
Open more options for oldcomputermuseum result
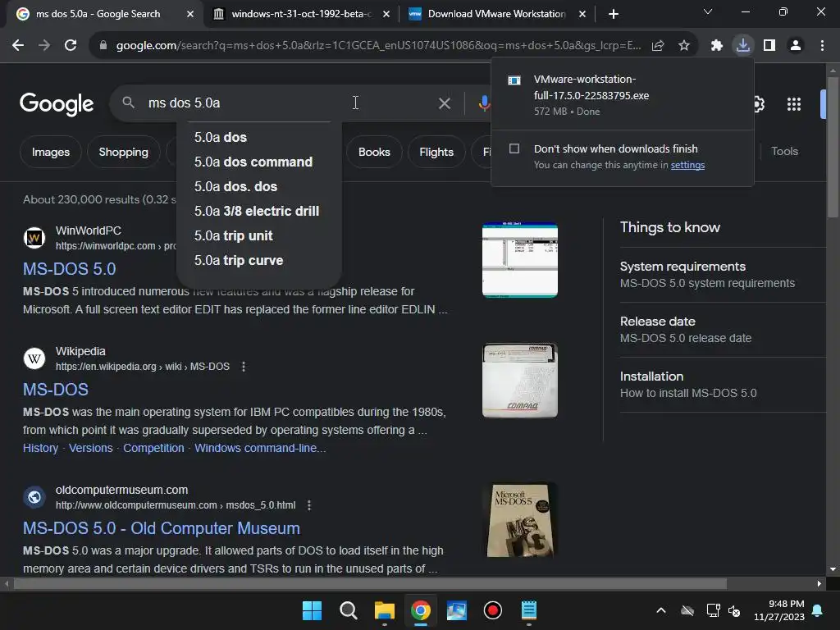pos(309,505)
